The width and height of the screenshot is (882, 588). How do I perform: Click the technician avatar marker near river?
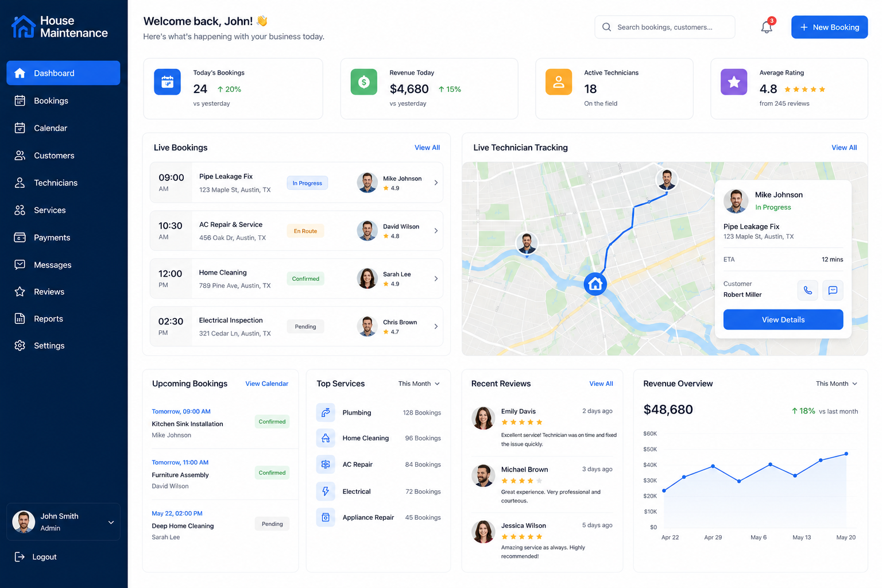[x=527, y=243]
